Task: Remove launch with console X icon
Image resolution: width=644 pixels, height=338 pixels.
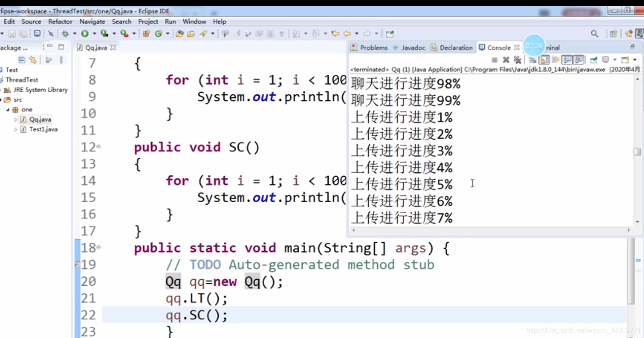Action: click(x=506, y=60)
